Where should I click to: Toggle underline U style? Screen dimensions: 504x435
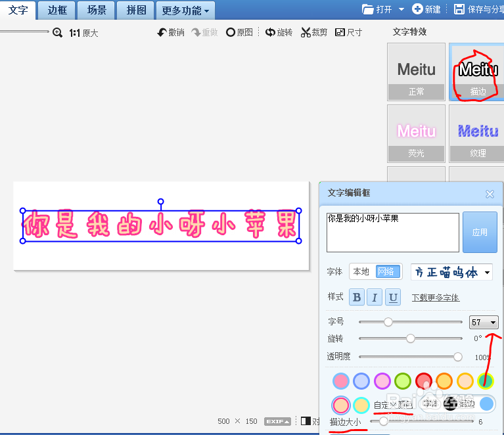coord(393,297)
